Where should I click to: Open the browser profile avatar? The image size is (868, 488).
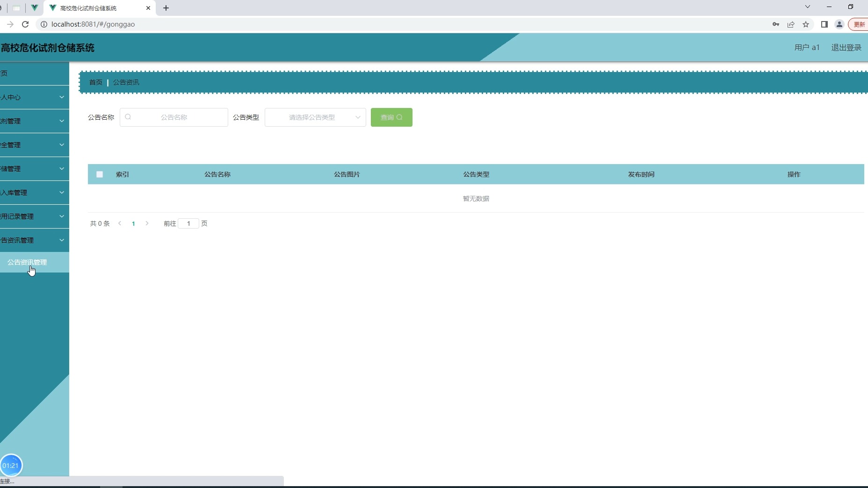click(839, 24)
